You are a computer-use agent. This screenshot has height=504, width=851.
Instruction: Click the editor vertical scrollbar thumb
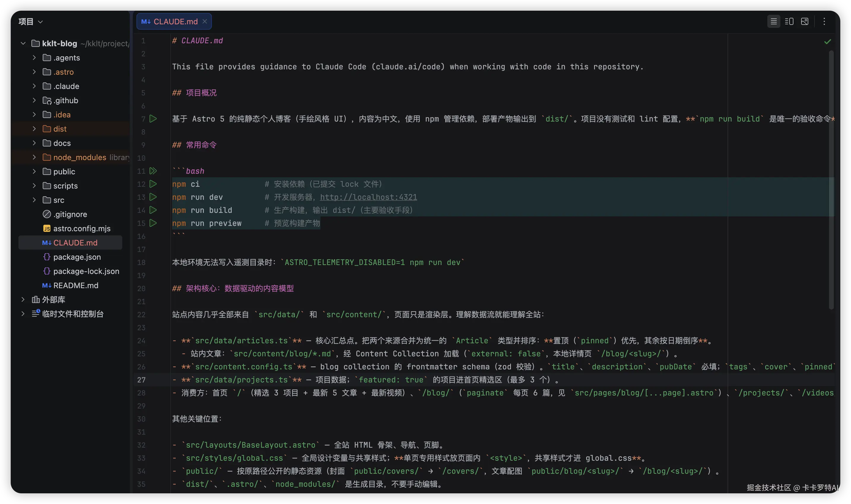point(831,180)
